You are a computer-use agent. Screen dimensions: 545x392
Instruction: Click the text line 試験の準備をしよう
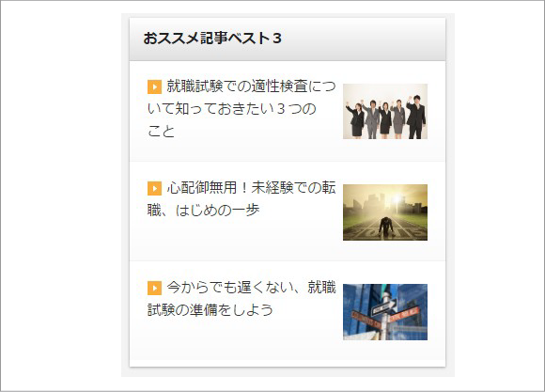[210, 310]
